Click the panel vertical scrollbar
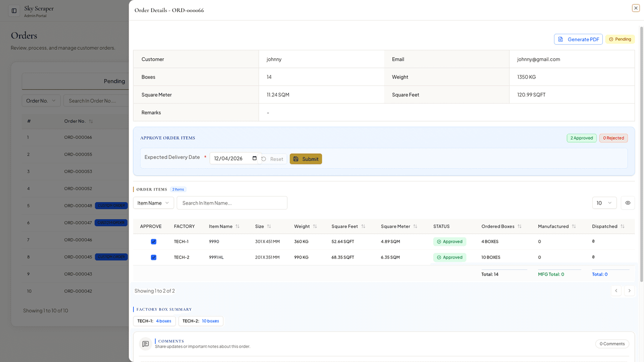The height and width of the screenshot is (362, 644). coord(641,153)
